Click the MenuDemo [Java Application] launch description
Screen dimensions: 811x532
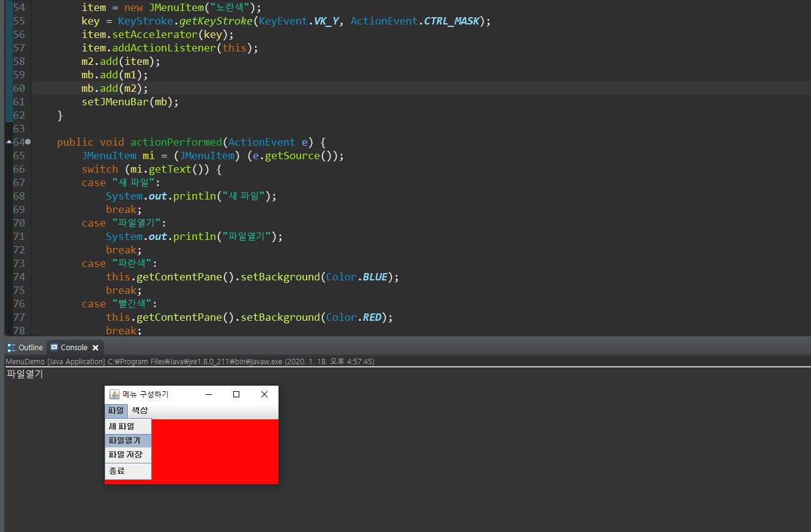coord(190,361)
